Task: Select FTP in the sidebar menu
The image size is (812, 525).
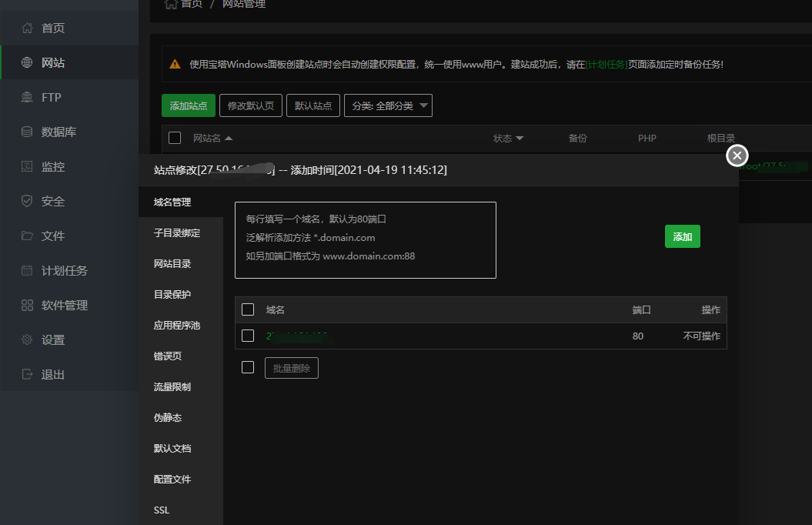Action: (x=69, y=97)
